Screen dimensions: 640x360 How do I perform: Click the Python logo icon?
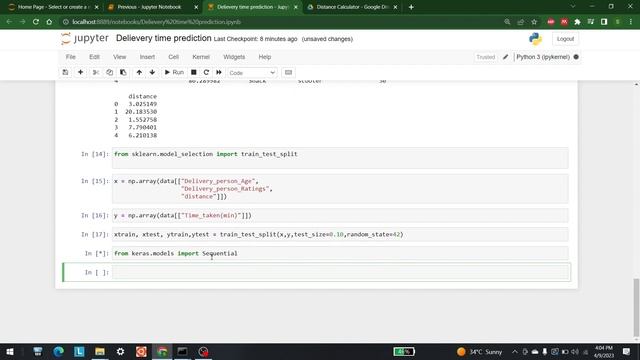click(535, 39)
